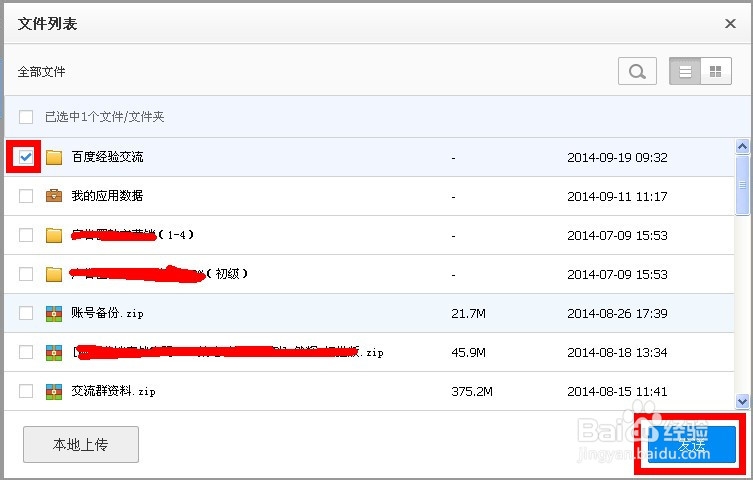The height and width of the screenshot is (480, 753).
Task: Click the search magnifier icon
Action: click(x=637, y=71)
